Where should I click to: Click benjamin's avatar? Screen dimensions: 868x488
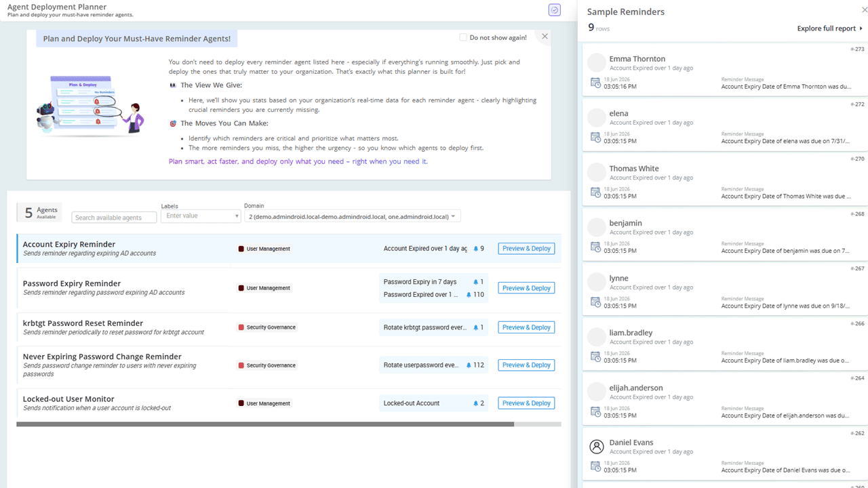pyautogui.click(x=596, y=227)
